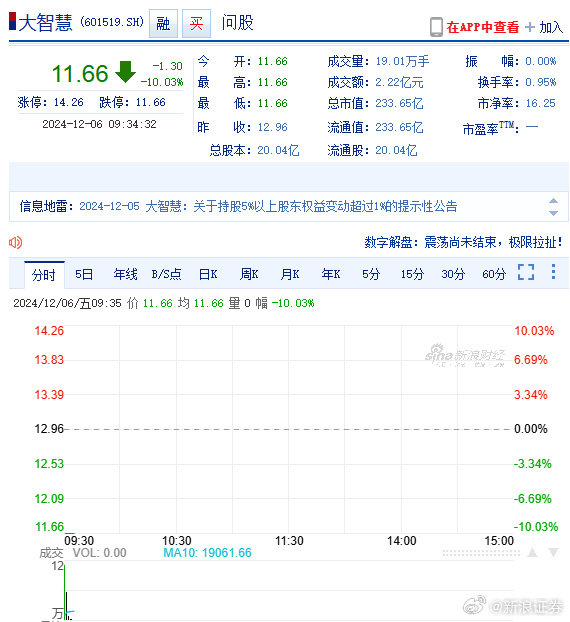Image resolution: width=570 pixels, height=622 pixels.
Task: Open 数字解盘 震荡尚未结束 link
Action: (463, 242)
